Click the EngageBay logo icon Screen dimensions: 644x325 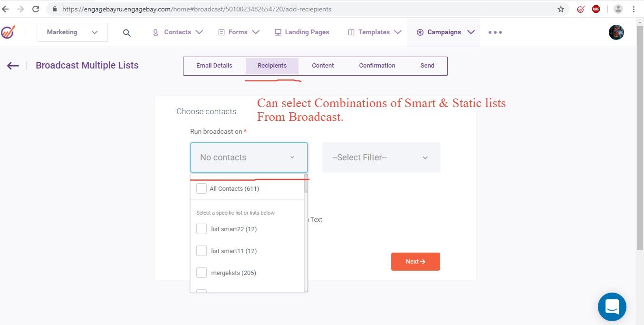point(8,32)
